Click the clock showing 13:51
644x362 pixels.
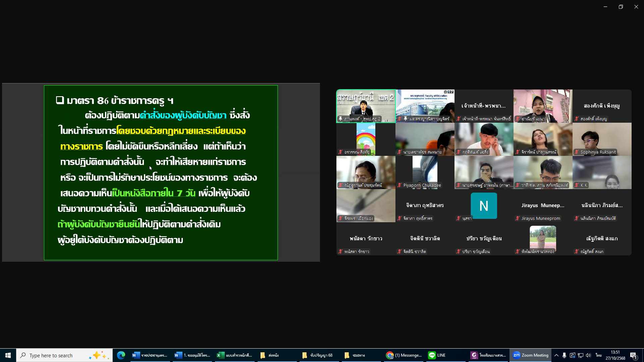click(x=615, y=355)
